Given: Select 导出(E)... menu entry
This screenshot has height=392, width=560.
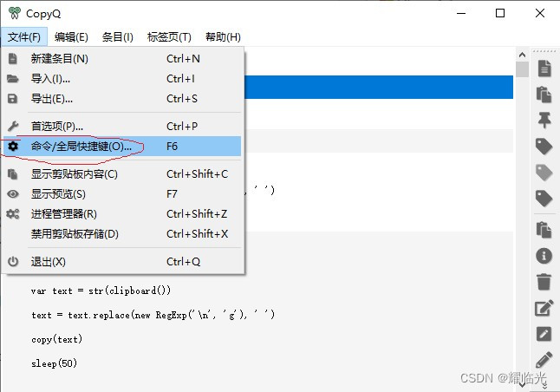Looking at the screenshot, I should (x=123, y=99).
